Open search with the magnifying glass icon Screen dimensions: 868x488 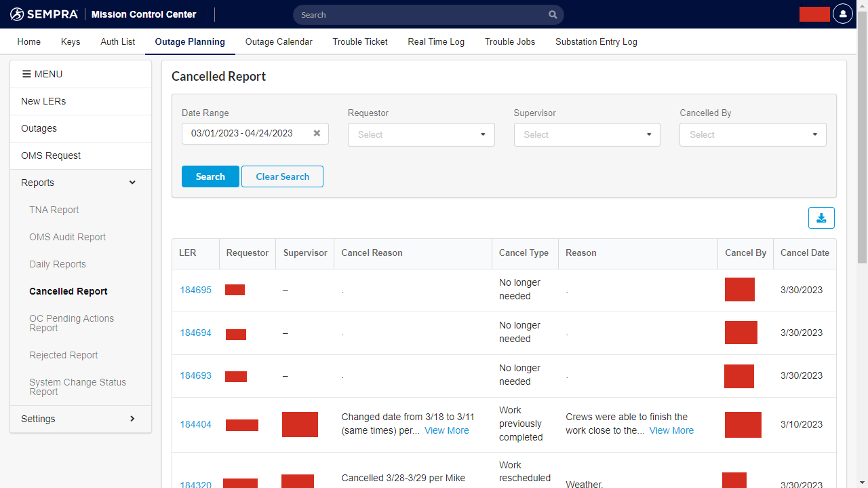(552, 14)
